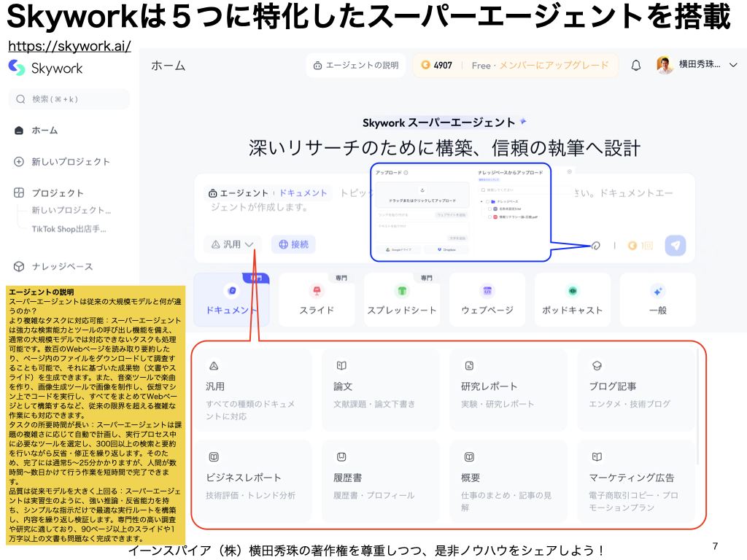The width and height of the screenshot is (747, 560).
Task: Click the user avatar photo
Action: (665, 65)
